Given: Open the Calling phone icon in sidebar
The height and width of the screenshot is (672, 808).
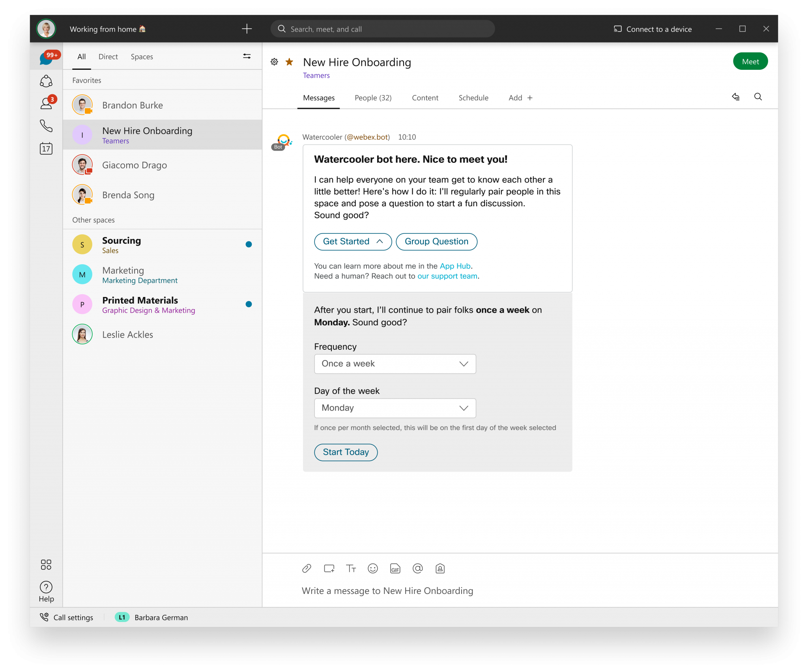Looking at the screenshot, I should (x=46, y=126).
